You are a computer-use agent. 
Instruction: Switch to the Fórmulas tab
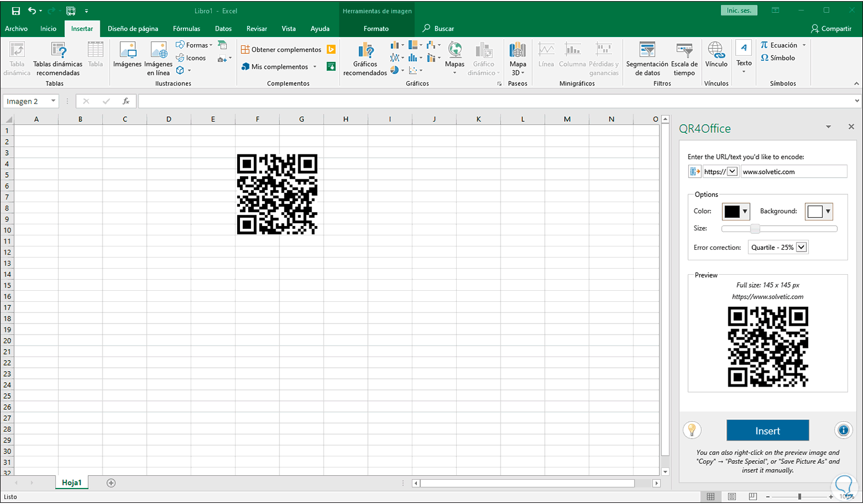(186, 28)
